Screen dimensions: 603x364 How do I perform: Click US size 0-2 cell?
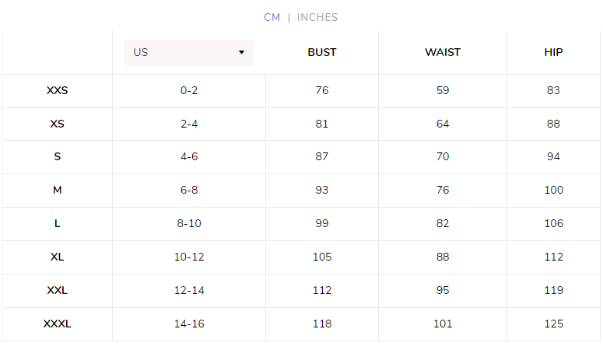pyautogui.click(x=189, y=90)
